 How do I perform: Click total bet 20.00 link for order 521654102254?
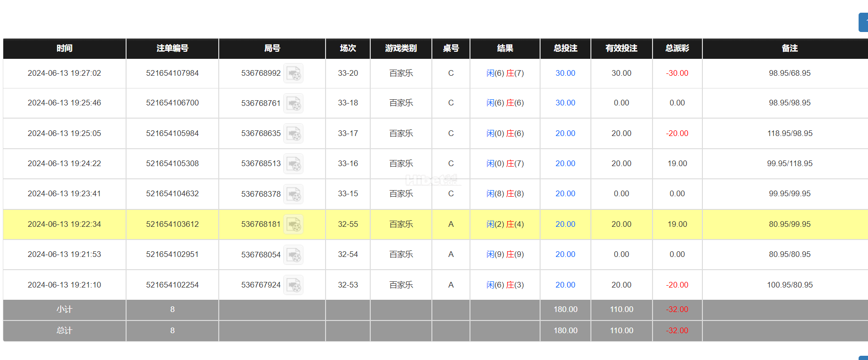565,285
